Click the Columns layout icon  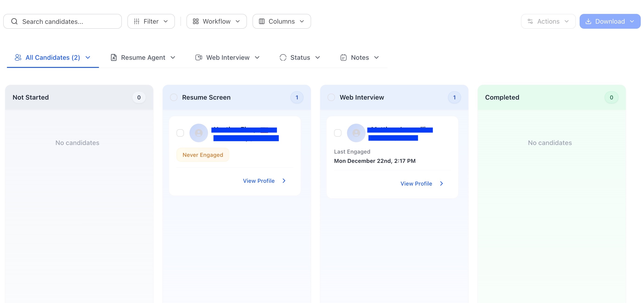click(262, 22)
